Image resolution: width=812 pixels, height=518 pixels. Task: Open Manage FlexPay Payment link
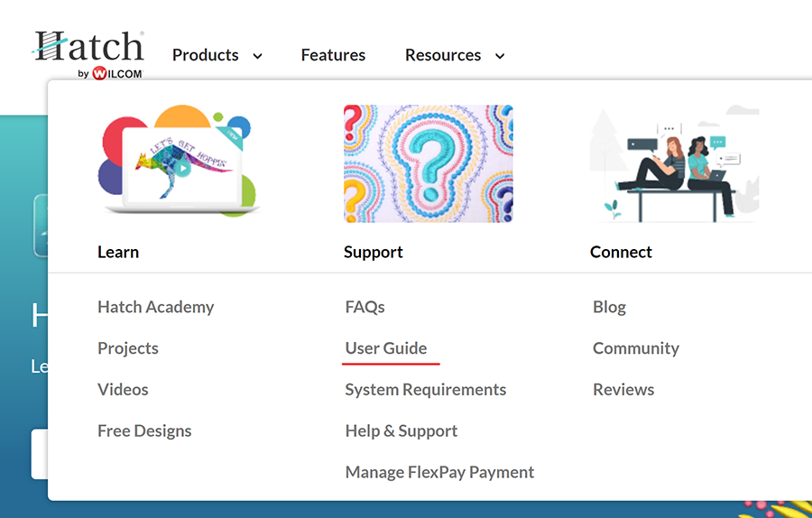pyautogui.click(x=439, y=472)
